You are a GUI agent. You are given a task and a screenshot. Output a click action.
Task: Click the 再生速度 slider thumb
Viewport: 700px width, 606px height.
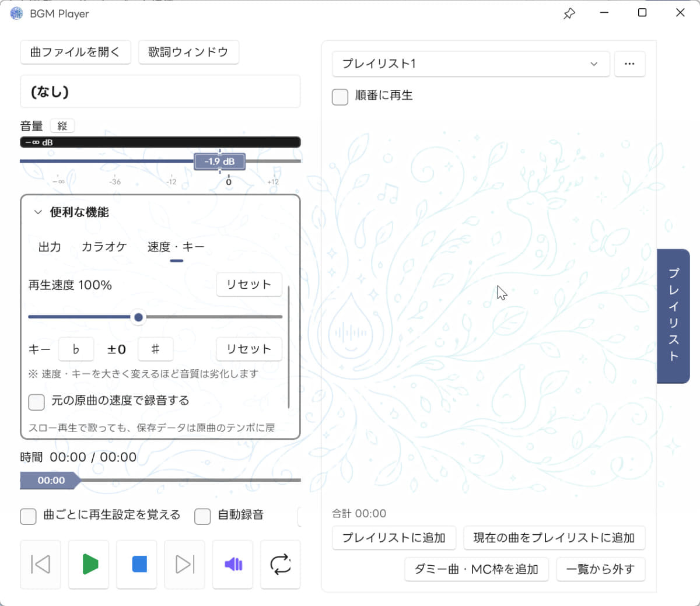click(x=138, y=317)
